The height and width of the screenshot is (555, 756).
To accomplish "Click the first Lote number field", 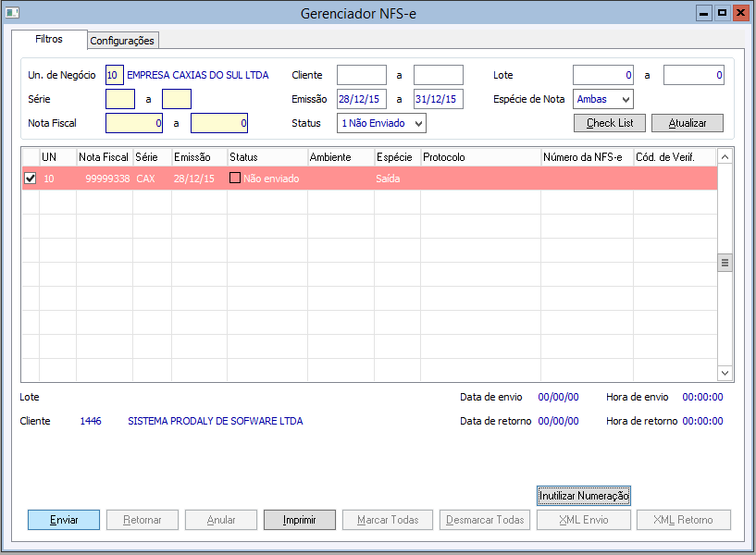I will click(x=603, y=75).
